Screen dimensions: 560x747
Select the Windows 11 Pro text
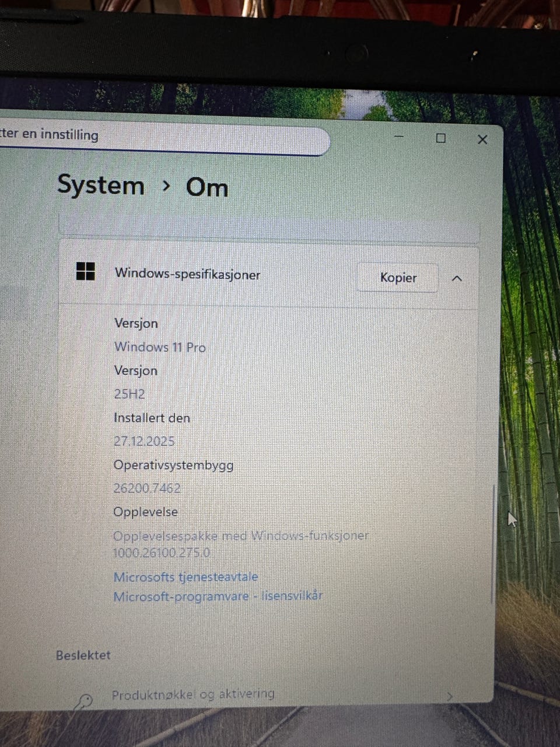pyautogui.click(x=160, y=347)
